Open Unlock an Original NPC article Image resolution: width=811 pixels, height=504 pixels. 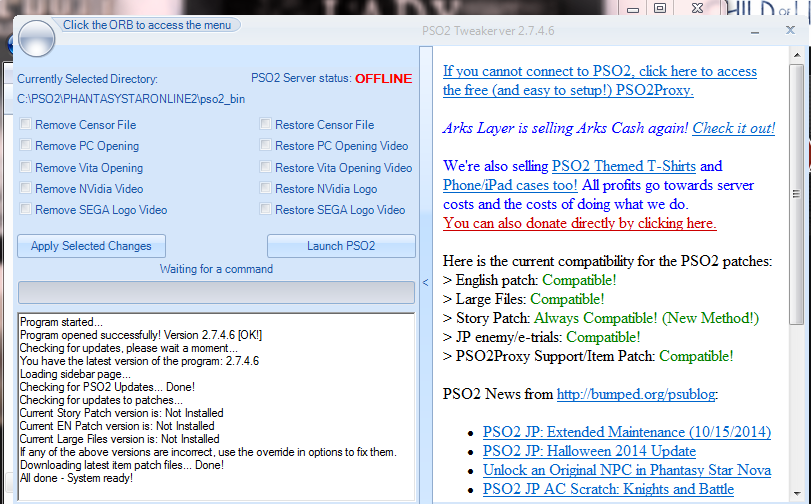627,470
